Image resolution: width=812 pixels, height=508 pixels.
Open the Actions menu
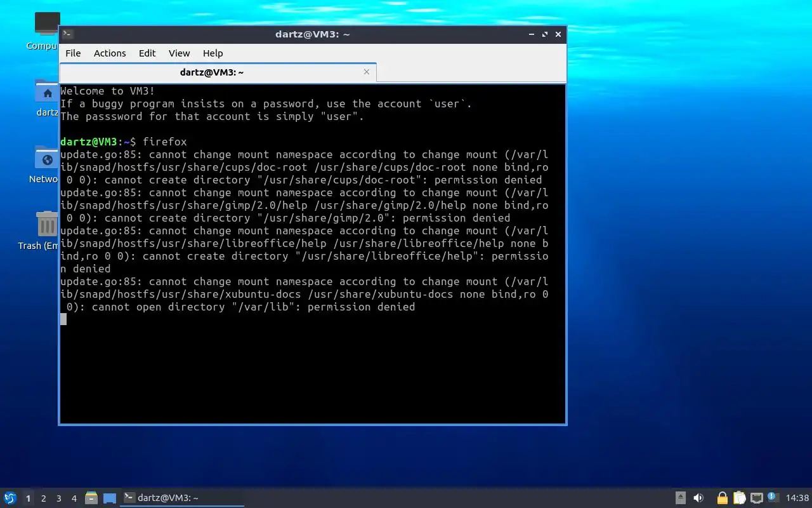coord(110,53)
